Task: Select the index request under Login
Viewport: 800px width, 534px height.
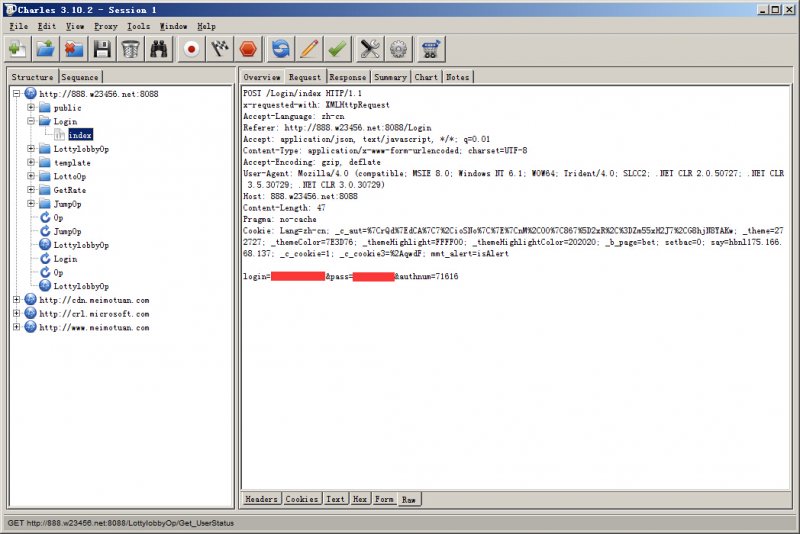Action: coord(80,135)
